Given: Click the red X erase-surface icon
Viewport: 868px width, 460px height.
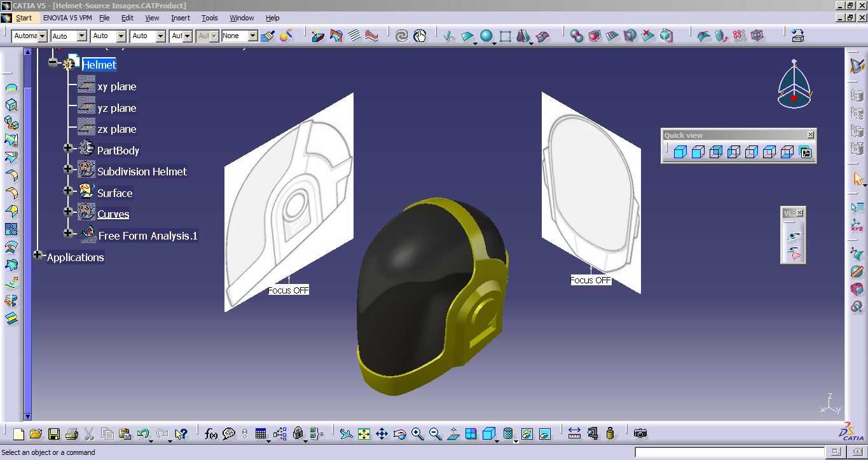Looking at the screenshot, I should tap(648, 36).
